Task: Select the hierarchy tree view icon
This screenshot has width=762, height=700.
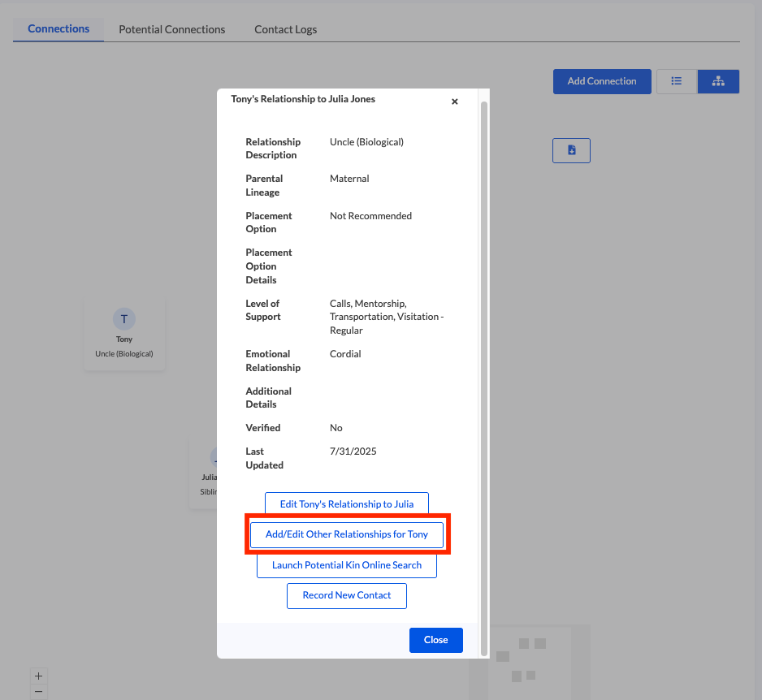Action: tap(718, 81)
